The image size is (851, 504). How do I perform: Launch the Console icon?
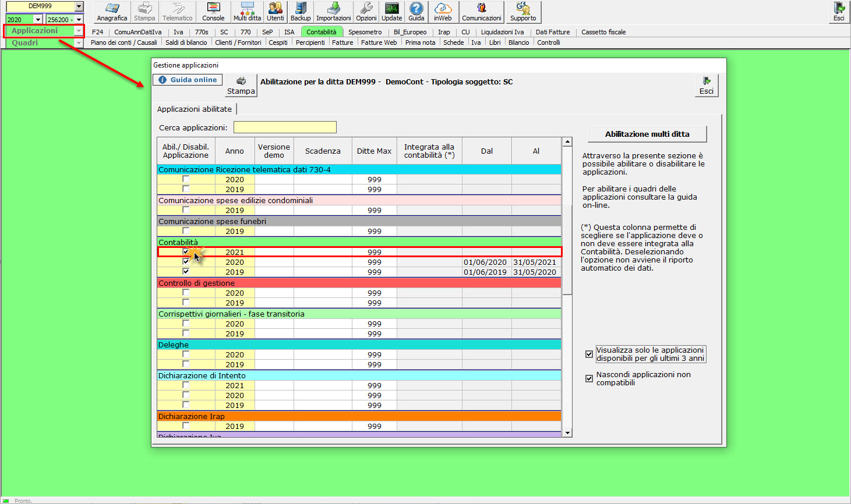click(x=213, y=12)
